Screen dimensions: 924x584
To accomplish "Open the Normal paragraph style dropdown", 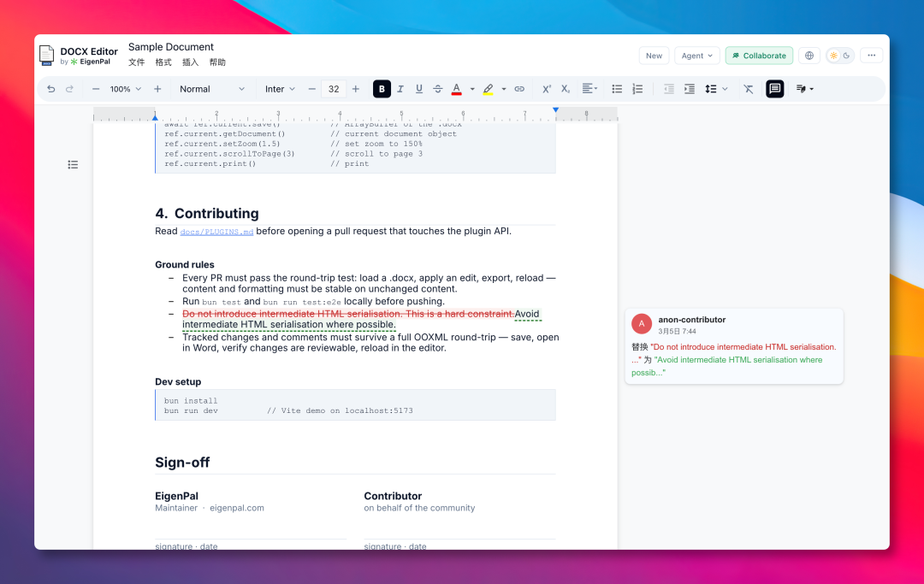I will tap(212, 89).
